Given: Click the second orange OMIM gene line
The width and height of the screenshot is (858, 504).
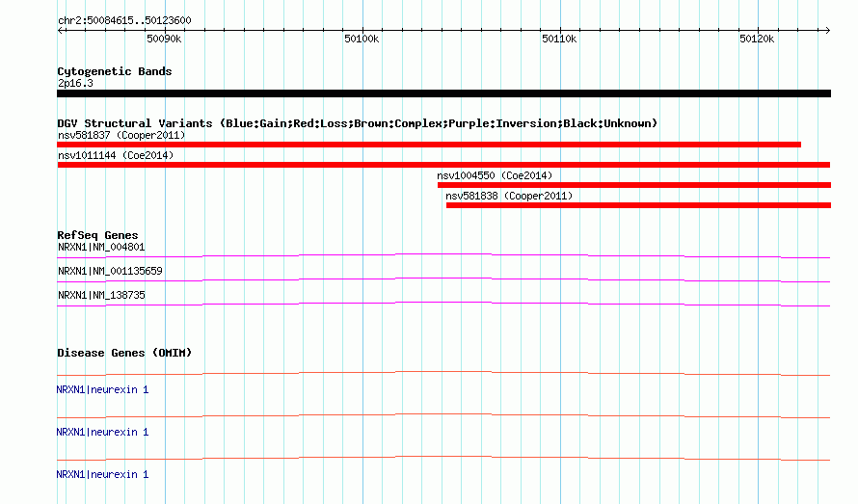Looking at the screenshot, I should pos(443,416).
